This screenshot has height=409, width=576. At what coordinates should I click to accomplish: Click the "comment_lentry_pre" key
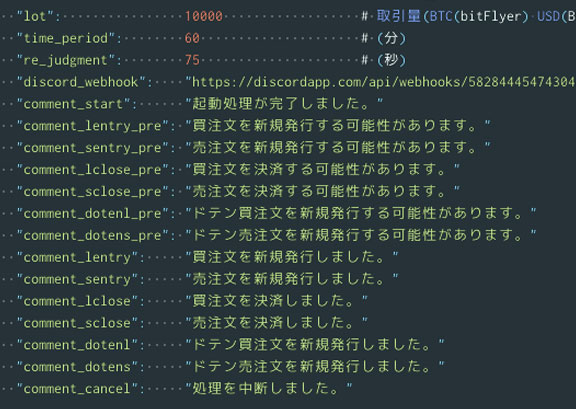tap(93, 126)
